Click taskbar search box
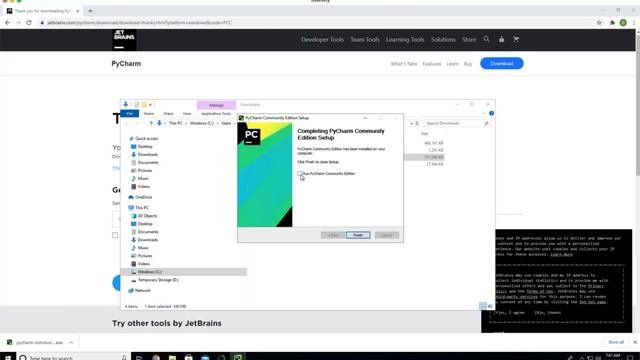Screen dimensions: 640x360 click(x=73, y=358)
